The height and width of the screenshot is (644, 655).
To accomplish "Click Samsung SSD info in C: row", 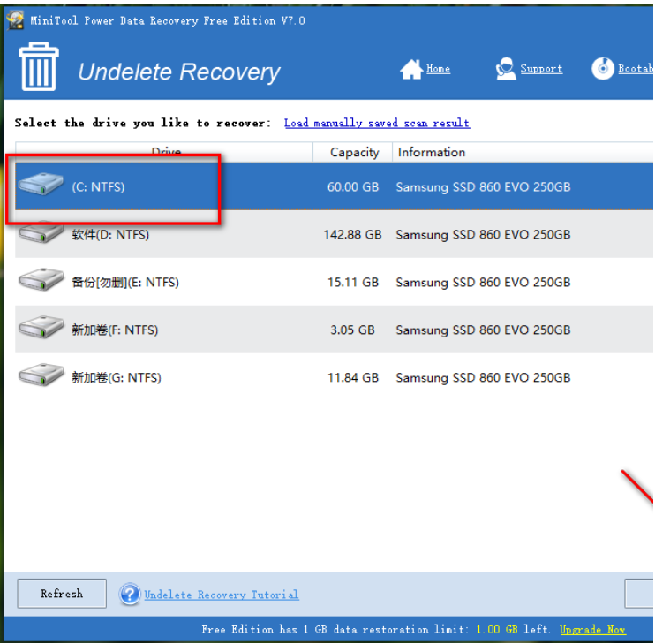I will point(483,186).
